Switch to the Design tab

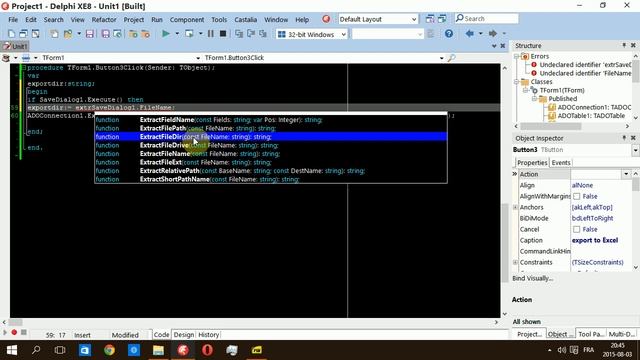pyautogui.click(x=184, y=335)
